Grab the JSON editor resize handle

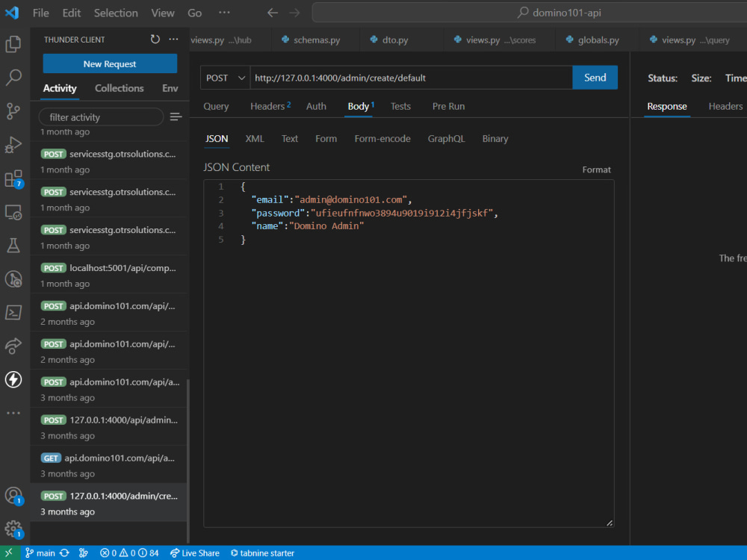(x=610, y=523)
